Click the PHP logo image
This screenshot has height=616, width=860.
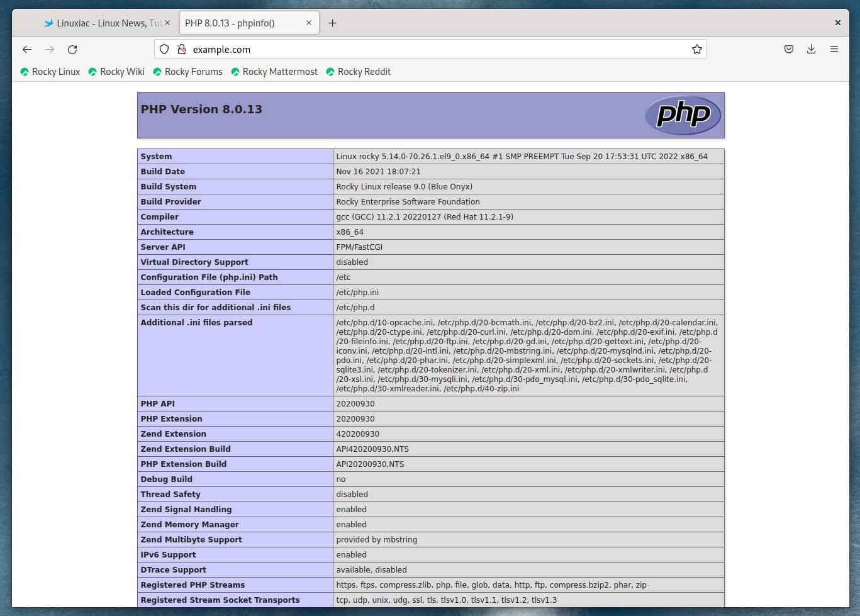683,115
